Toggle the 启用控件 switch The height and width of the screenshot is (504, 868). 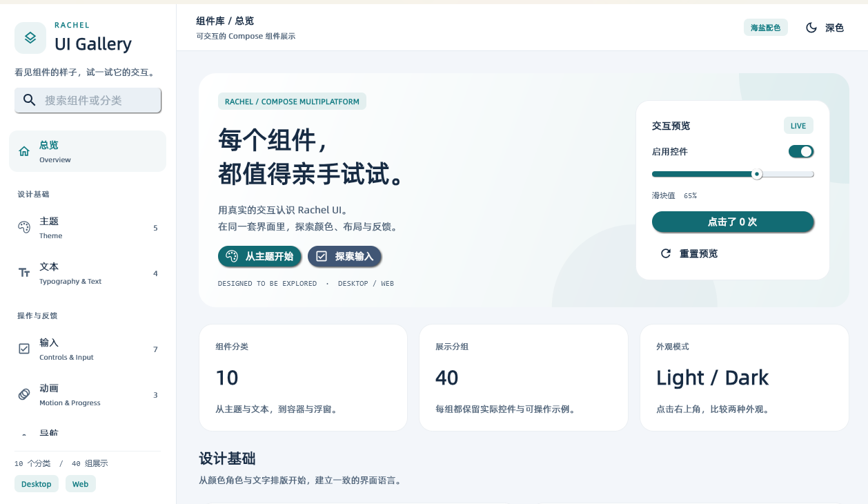coord(801,151)
